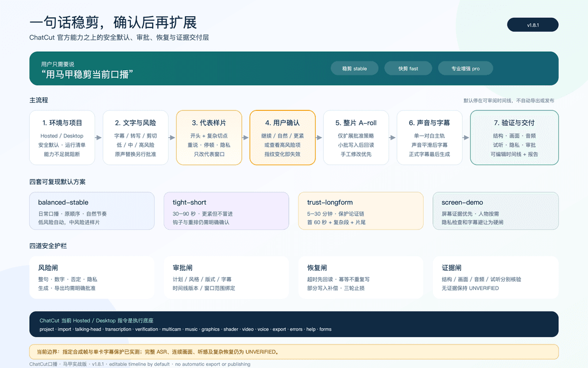Screen dimensions: 588x368
Task: Click the arrow after step 6. 声音与字幕
Action: (466, 137)
